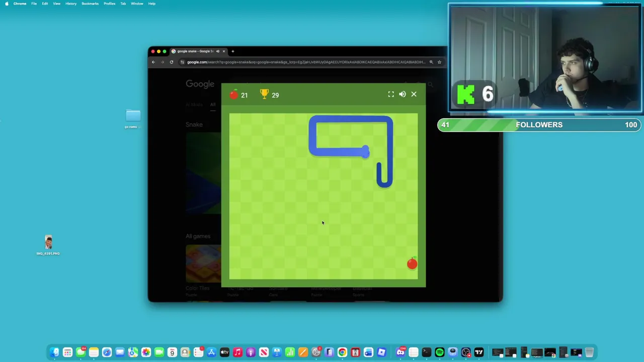Open Google Chrome from the dock
This screenshot has width=644, height=362.
(x=342, y=352)
